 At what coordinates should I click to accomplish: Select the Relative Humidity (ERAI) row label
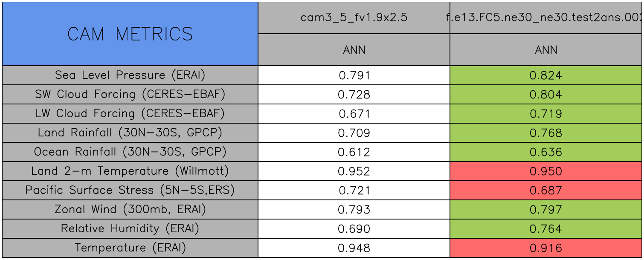click(x=130, y=229)
